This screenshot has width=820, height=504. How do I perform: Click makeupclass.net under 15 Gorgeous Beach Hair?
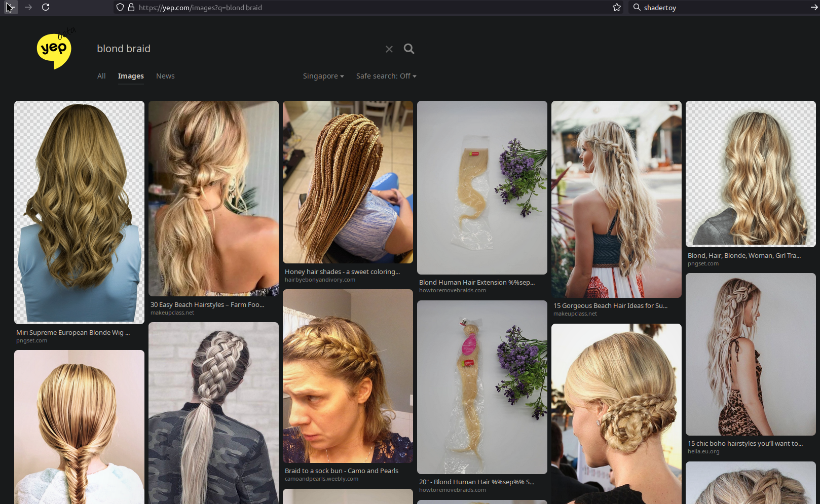tap(575, 314)
